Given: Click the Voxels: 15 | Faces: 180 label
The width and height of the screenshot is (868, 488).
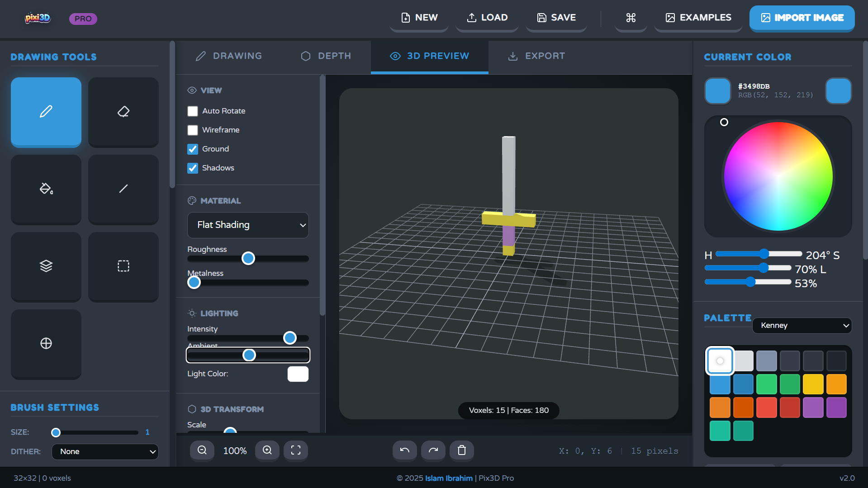Looking at the screenshot, I should [x=509, y=411].
